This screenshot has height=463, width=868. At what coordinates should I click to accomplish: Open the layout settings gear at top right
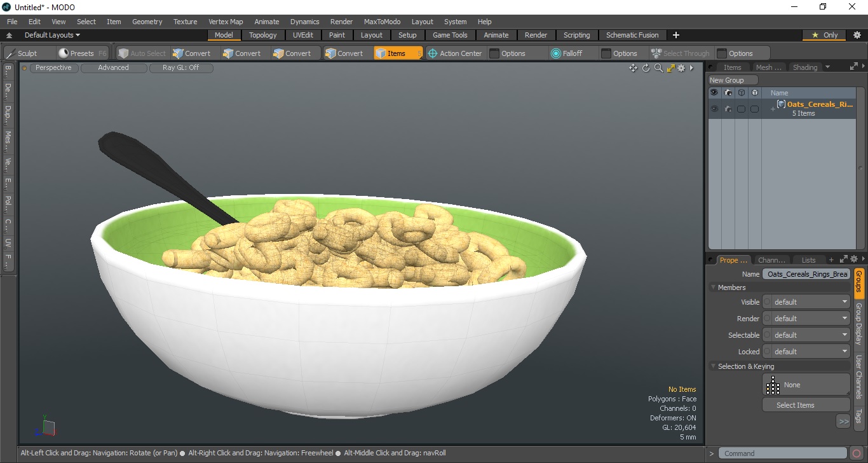857,35
